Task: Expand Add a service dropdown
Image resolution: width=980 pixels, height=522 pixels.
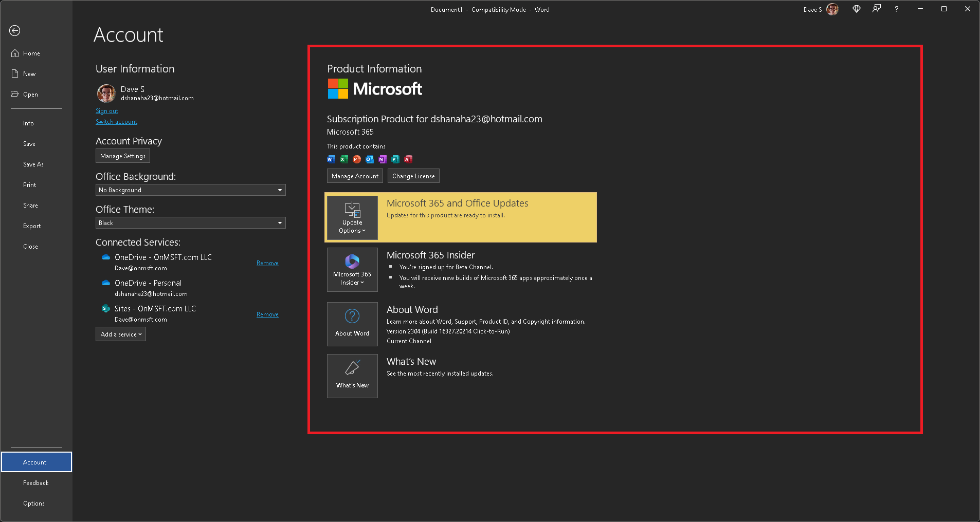Action: 121,334
